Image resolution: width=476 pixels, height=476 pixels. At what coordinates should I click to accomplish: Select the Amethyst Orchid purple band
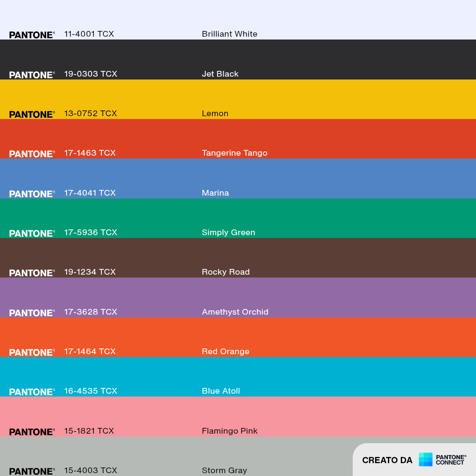[x=238, y=297]
